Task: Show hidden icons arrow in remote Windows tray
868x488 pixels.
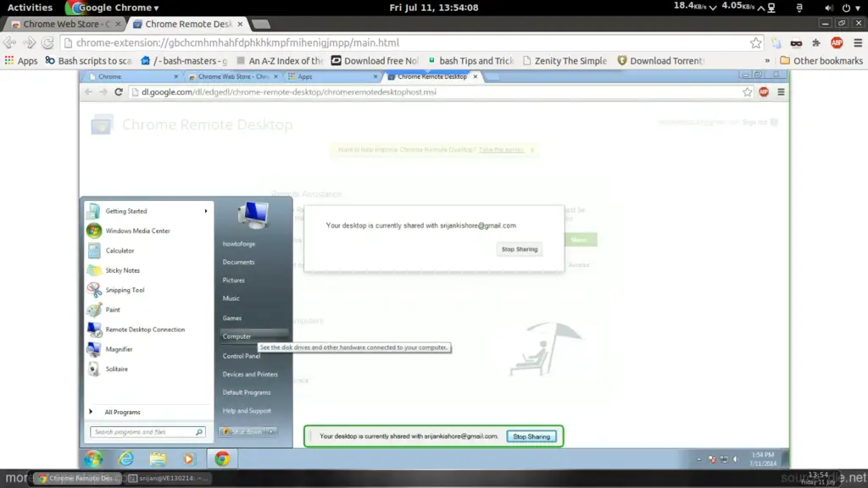Action: coord(698,459)
